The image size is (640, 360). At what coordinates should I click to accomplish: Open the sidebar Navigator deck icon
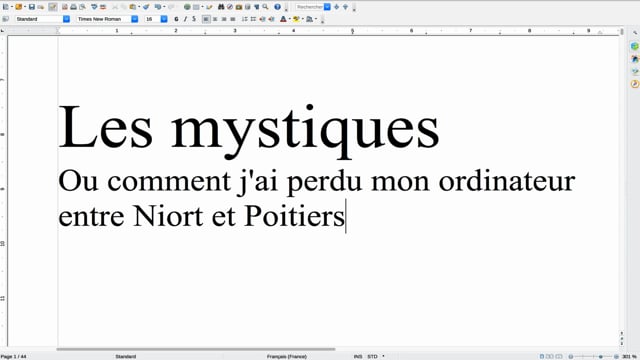click(635, 84)
